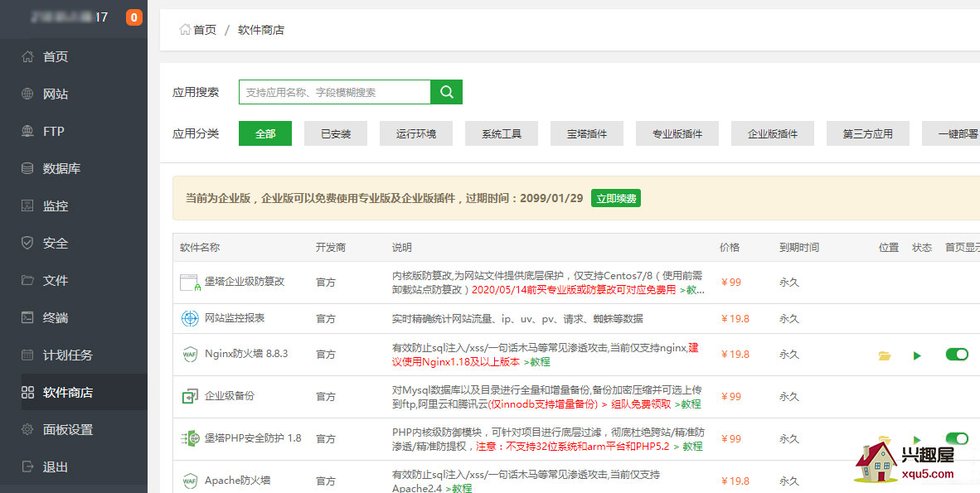
Task: Click the orange notification badge showing 0
Action: click(x=133, y=17)
